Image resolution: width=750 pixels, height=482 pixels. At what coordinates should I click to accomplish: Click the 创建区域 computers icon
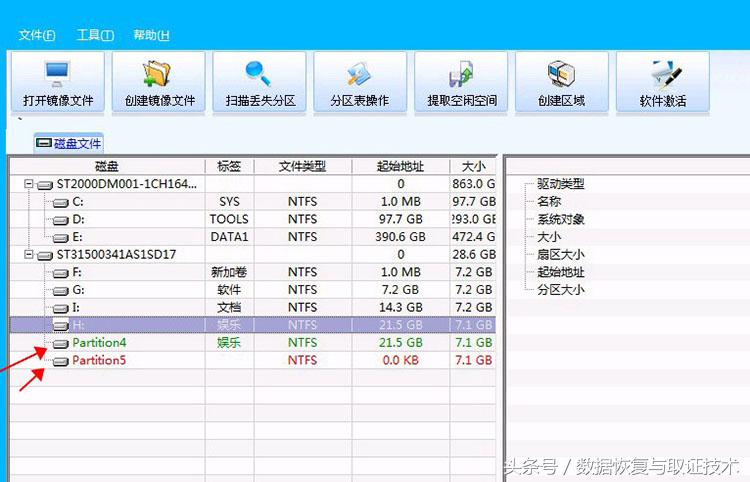pyautogui.click(x=561, y=74)
